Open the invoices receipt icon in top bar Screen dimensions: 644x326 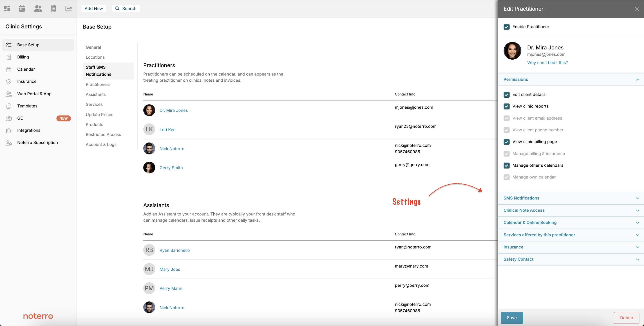coord(54,9)
